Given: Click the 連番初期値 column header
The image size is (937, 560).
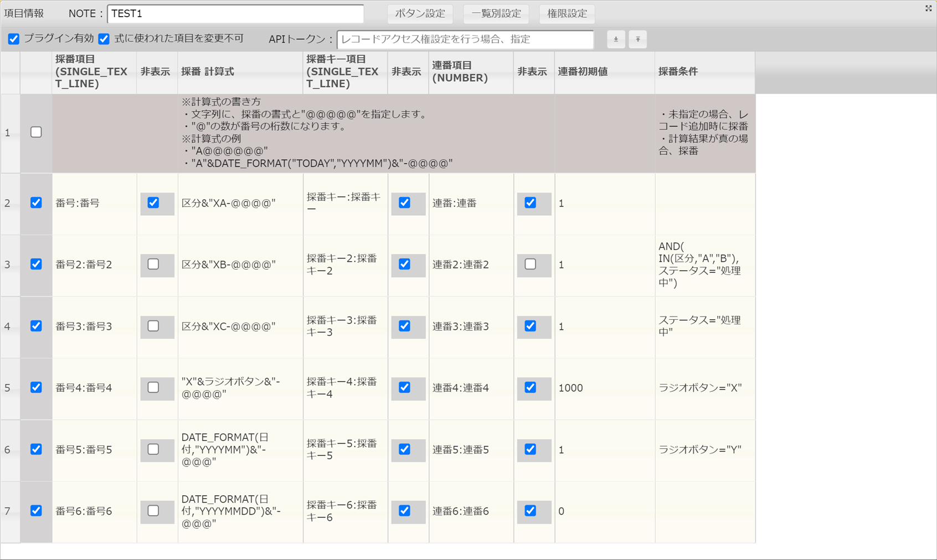Looking at the screenshot, I should point(605,72).
